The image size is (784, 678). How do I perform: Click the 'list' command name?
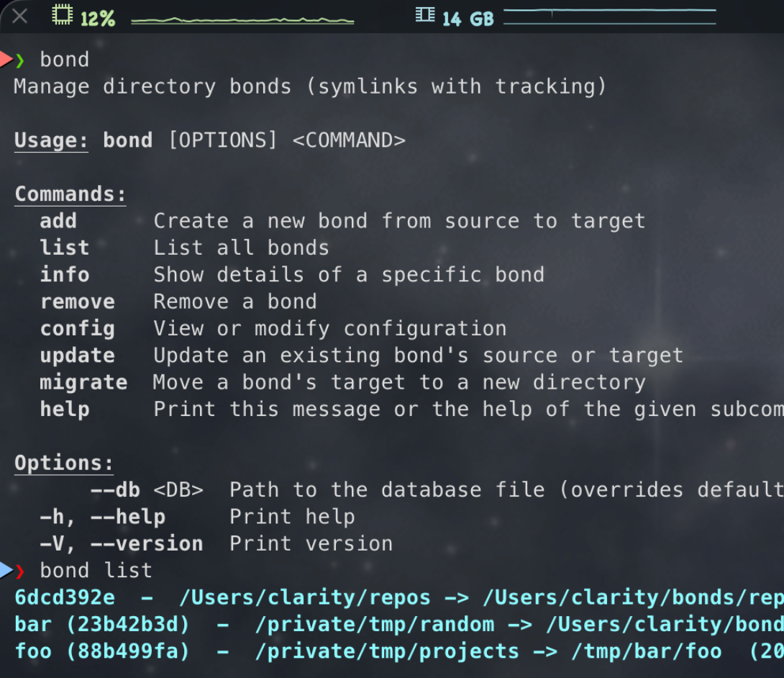click(65, 248)
